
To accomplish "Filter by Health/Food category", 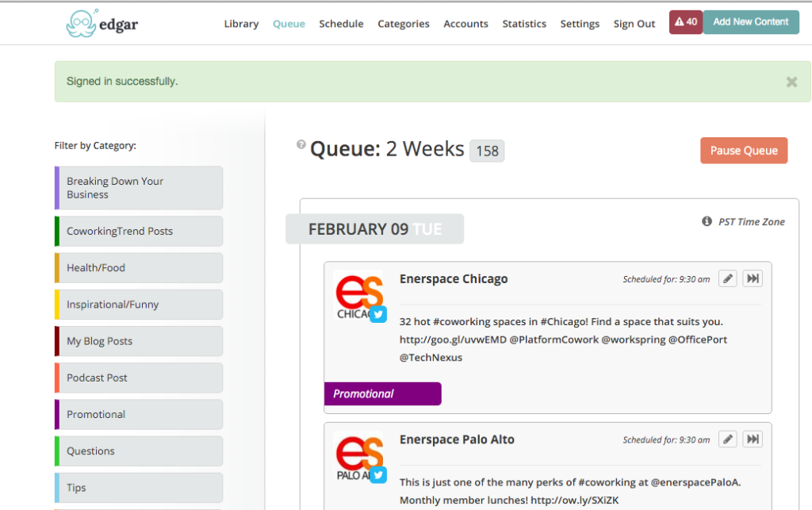I will click(139, 267).
